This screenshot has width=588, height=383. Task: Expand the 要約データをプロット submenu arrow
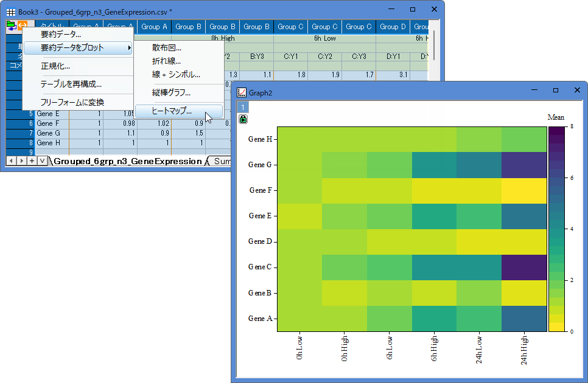pos(130,47)
